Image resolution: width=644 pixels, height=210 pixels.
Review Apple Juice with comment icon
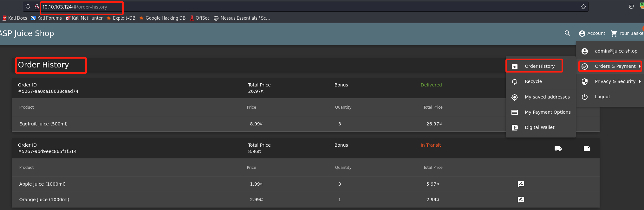tap(521, 184)
